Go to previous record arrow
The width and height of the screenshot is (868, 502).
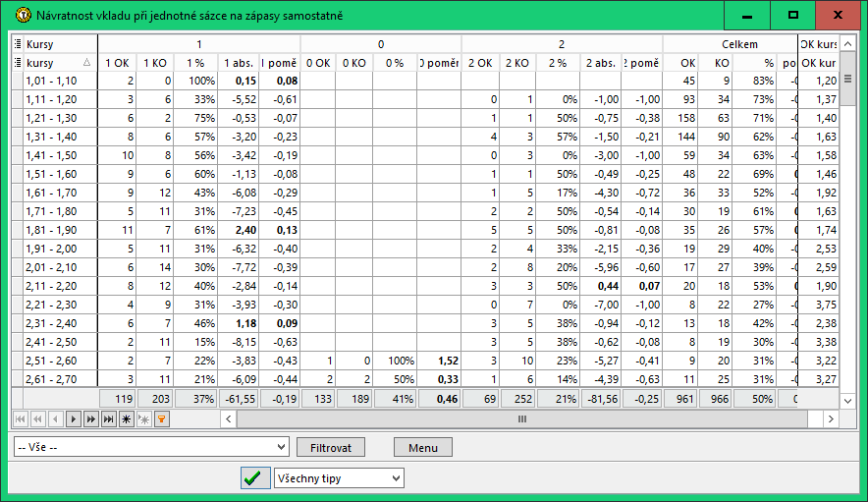pos(55,419)
